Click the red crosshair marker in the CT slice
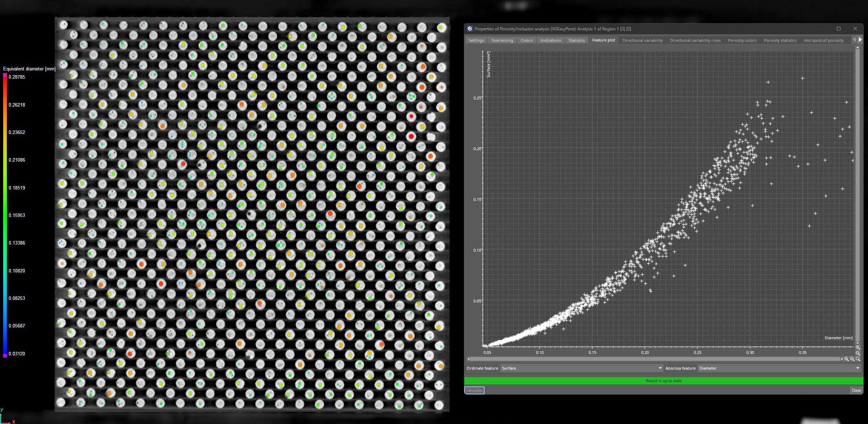868x424 pixels. [x=280, y=226]
